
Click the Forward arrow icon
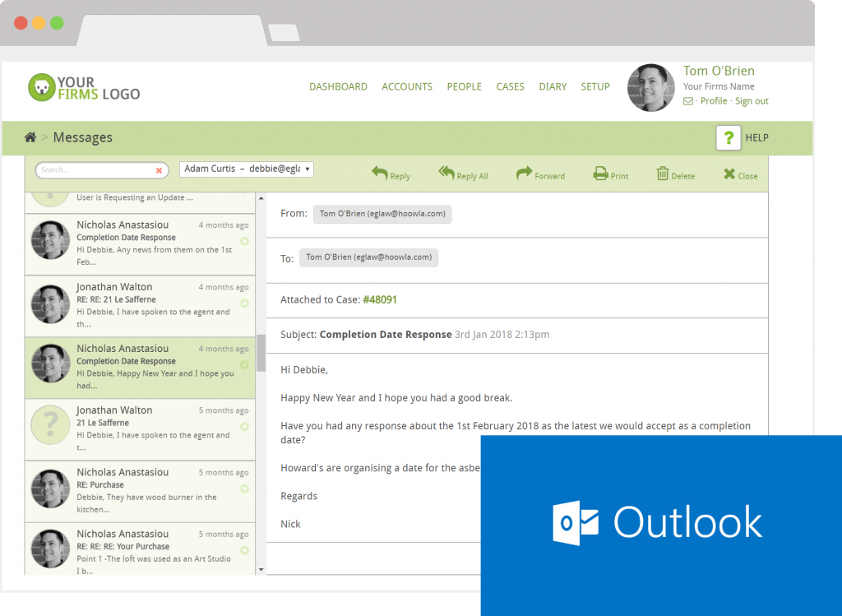coord(524,173)
